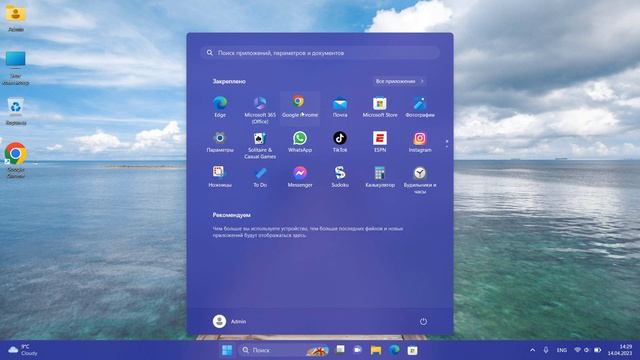Launch the Фотографии photos app
The image size is (640, 360).
(x=420, y=107)
